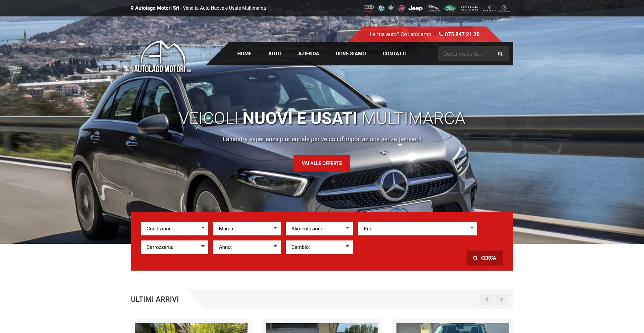644x333 pixels.
Task: Click the Autolago Motori Srl header text
Action: coord(157,8)
